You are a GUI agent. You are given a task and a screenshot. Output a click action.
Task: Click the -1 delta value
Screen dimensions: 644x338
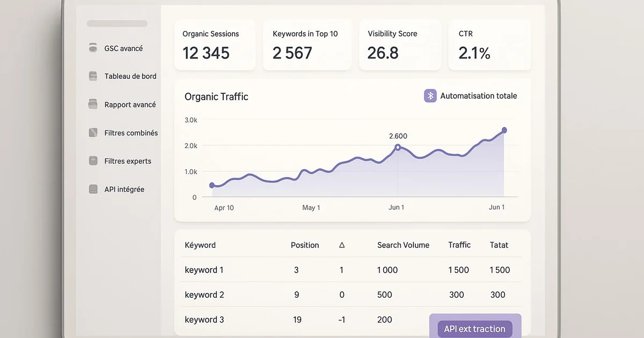coord(341,320)
